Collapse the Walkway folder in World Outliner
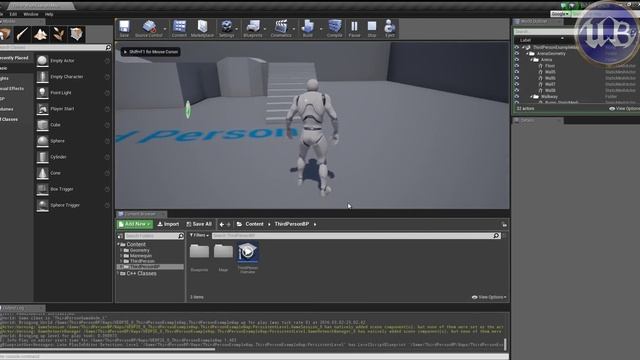This screenshot has height=360, width=640. pyautogui.click(x=531, y=97)
